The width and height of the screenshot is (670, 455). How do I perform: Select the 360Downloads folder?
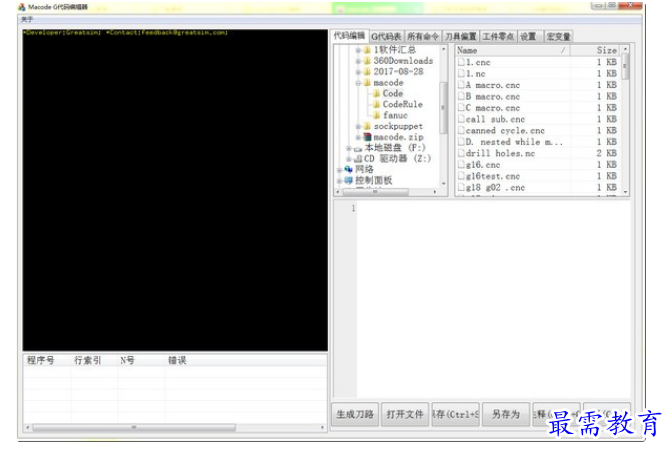click(403, 61)
